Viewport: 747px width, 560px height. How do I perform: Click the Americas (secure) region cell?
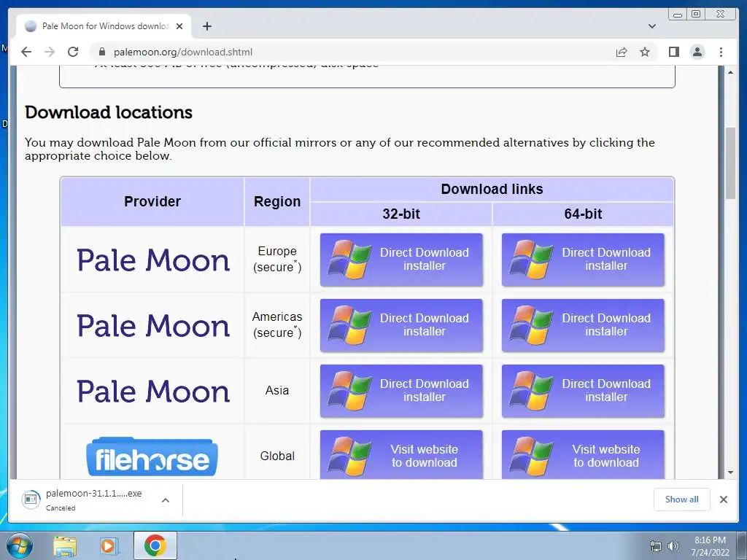pyautogui.click(x=277, y=324)
